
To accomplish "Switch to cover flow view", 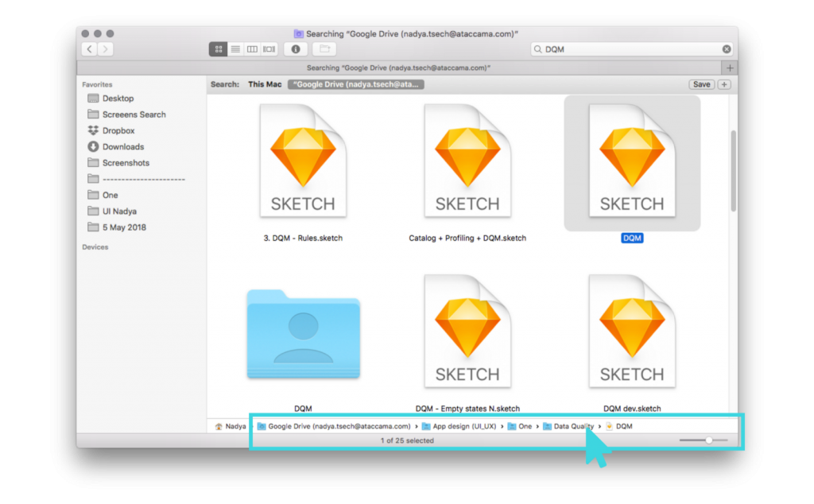I will click(x=269, y=49).
